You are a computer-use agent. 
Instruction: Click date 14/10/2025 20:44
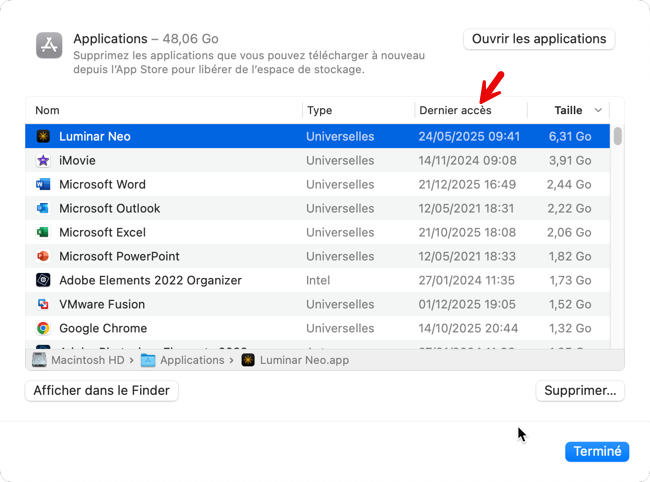click(x=468, y=328)
